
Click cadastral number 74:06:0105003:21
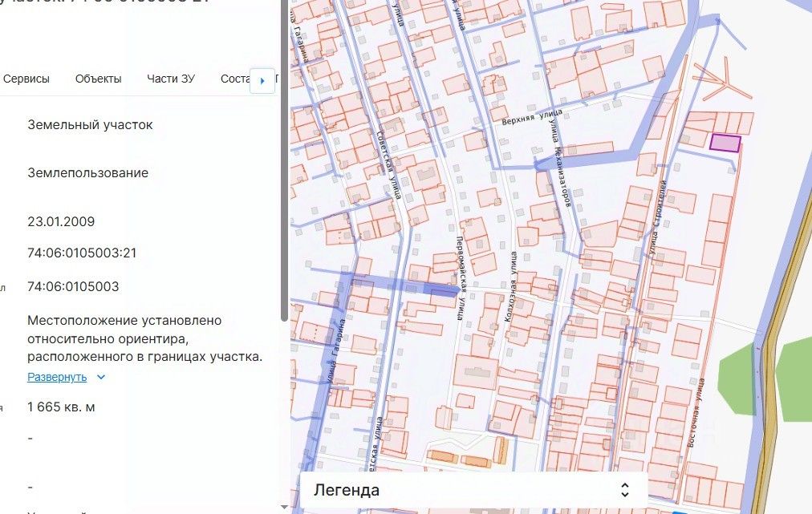pyautogui.click(x=82, y=253)
